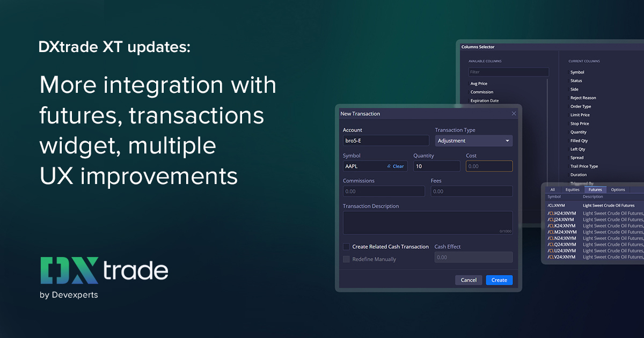The width and height of the screenshot is (644, 338).
Task: Click the Cancel button
Action: (469, 280)
